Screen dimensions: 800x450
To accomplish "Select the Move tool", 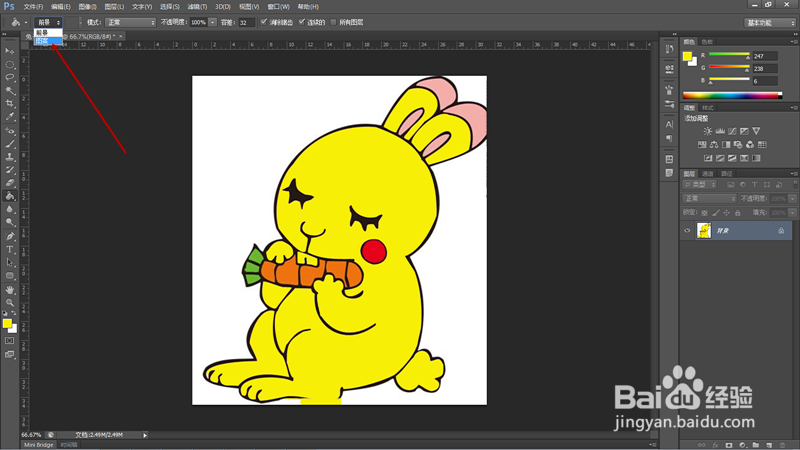I will (x=10, y=52).
